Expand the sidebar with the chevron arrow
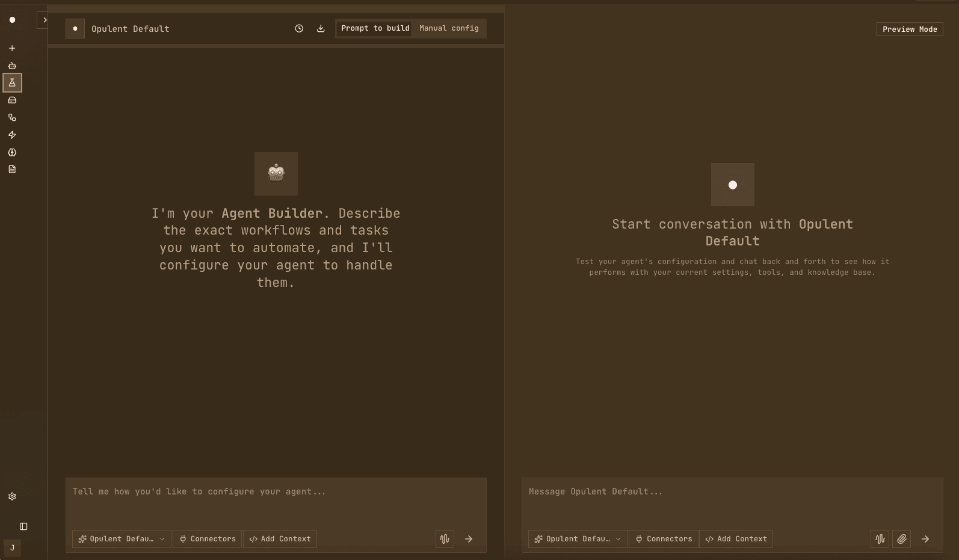 pyautogui.click(x=43, y=20)
